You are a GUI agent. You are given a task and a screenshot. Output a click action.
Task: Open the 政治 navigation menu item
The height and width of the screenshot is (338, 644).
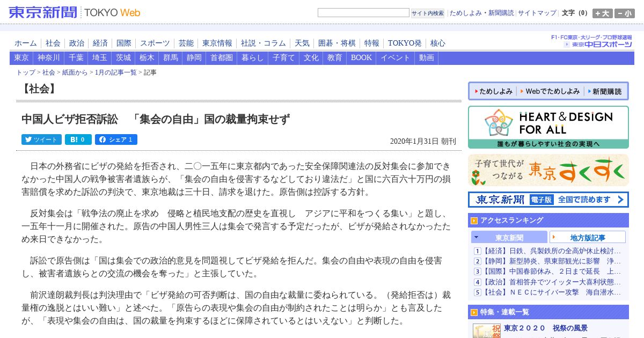tap(77, 43)
